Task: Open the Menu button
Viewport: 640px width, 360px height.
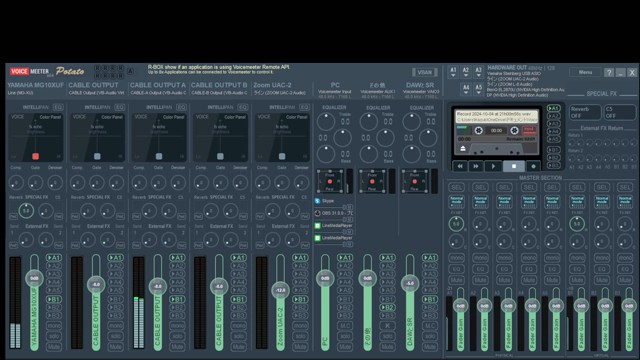Action: tap(585, 72)
